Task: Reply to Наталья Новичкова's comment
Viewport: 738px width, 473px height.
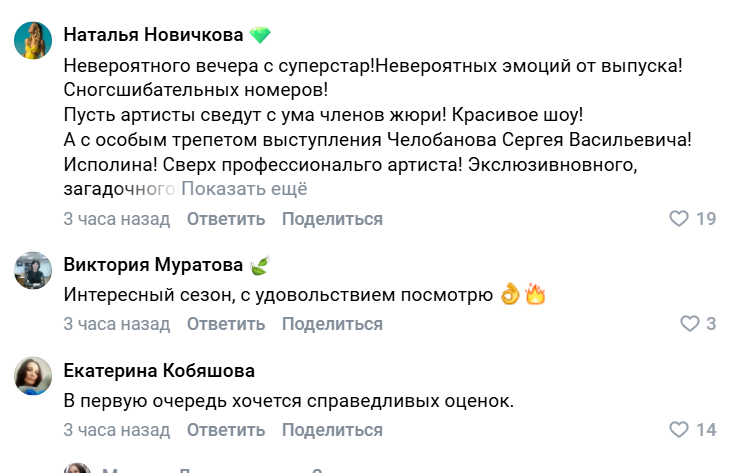Action: pos(226,219)
